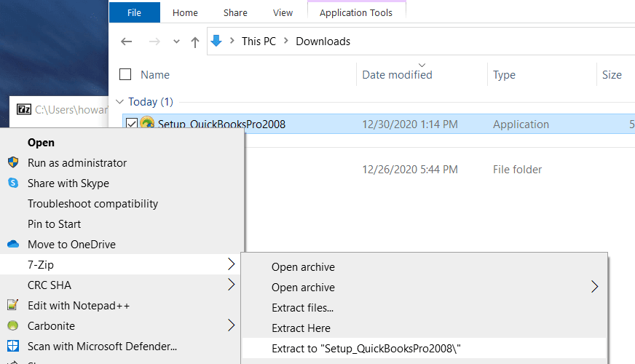Click the 12/26/2020 5:44 PM date cell
This screenshot has height=364, width=635.
pyautogui.click(x=410, y=169)
